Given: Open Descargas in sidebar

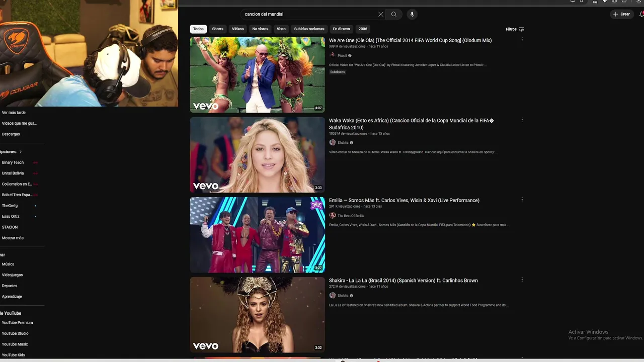Looking at the screenshot, I should 11,134.
